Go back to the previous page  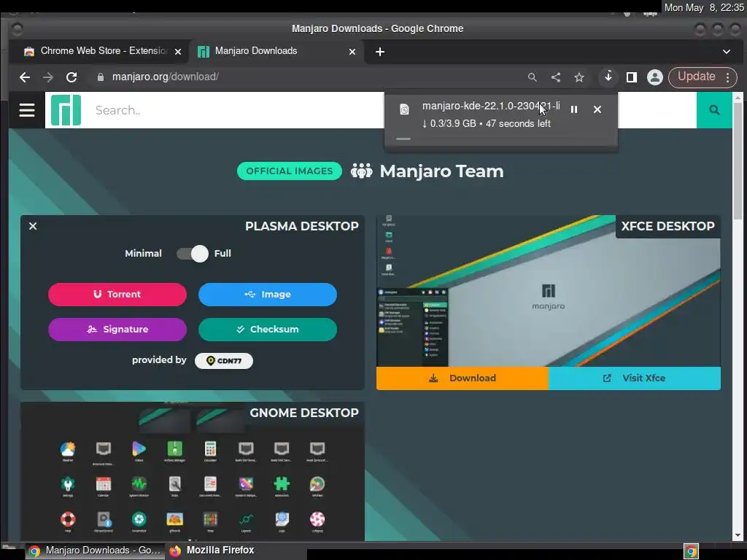click(25, 77)
